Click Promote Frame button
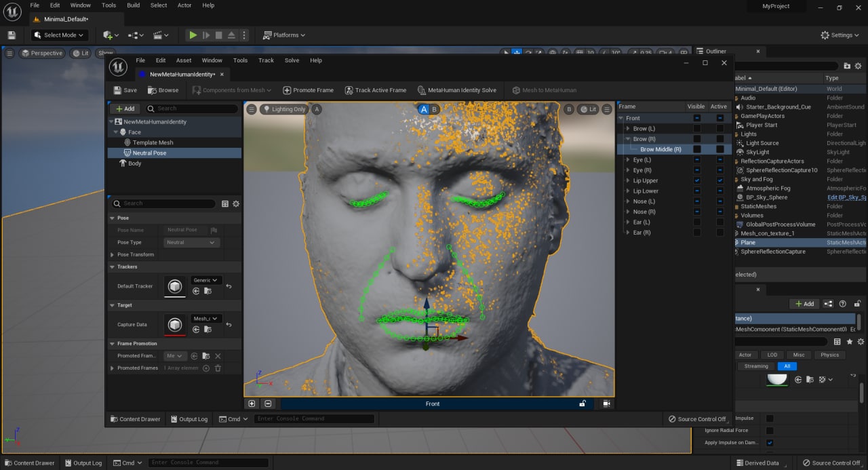Screen dimensions: 868x470 pos(308,90)
